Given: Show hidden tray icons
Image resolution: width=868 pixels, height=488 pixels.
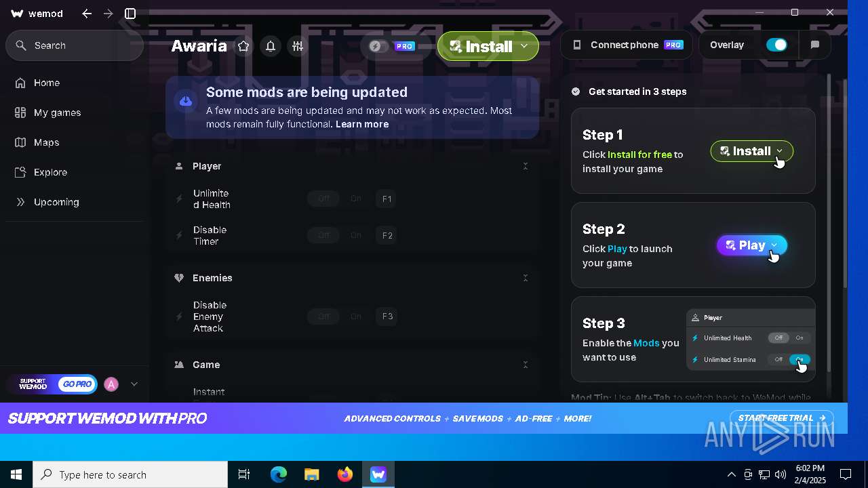Looking at the screenshot, I should pos(731,474).
